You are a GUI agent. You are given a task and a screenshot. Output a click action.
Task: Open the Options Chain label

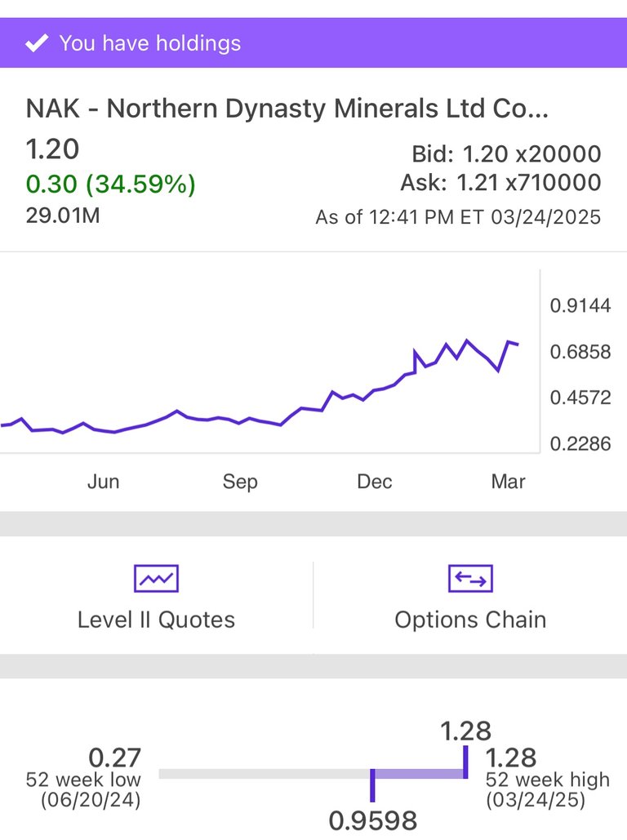click(470, 620)
